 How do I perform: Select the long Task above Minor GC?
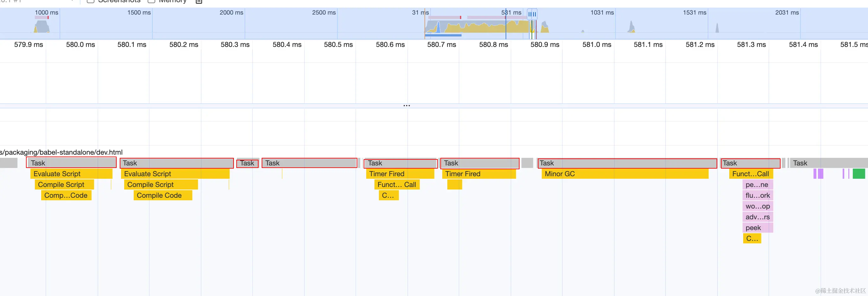(627, 163)
